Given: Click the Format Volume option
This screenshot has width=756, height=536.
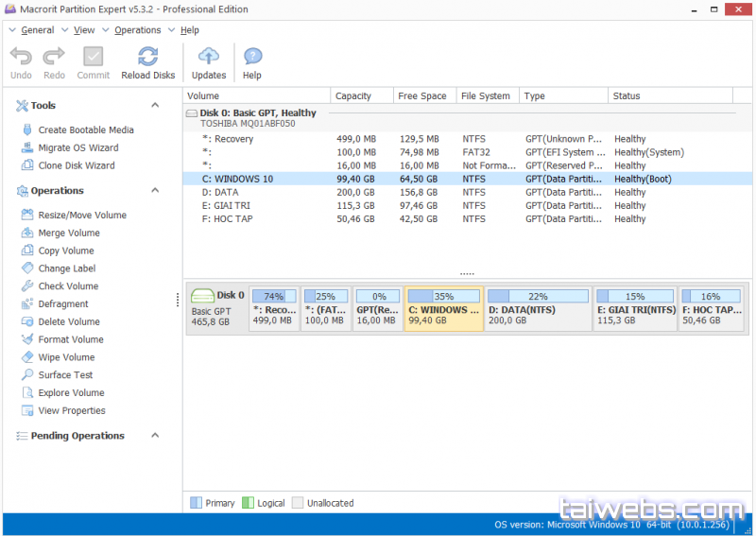Looking at the screenshot, I should [70, 340].
